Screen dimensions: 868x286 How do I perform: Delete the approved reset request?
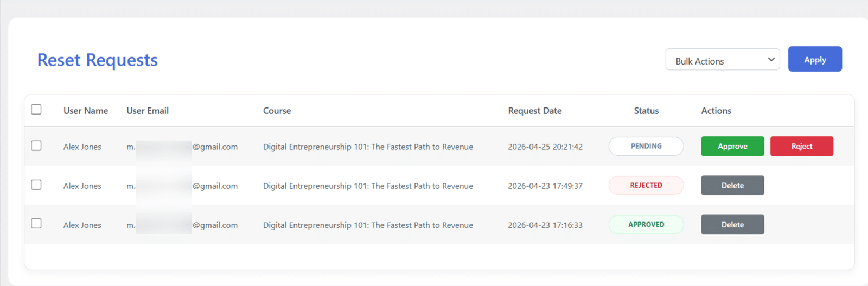[732, 225]
